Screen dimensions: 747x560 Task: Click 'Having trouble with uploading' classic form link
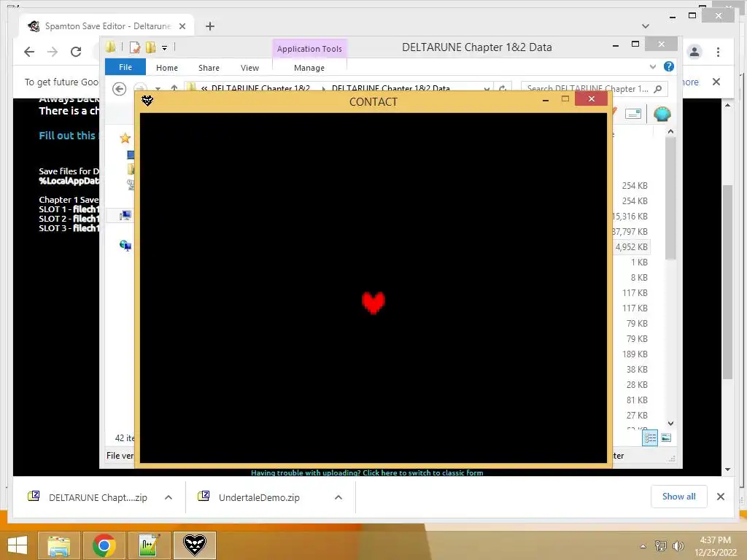[x=367, y=472]
